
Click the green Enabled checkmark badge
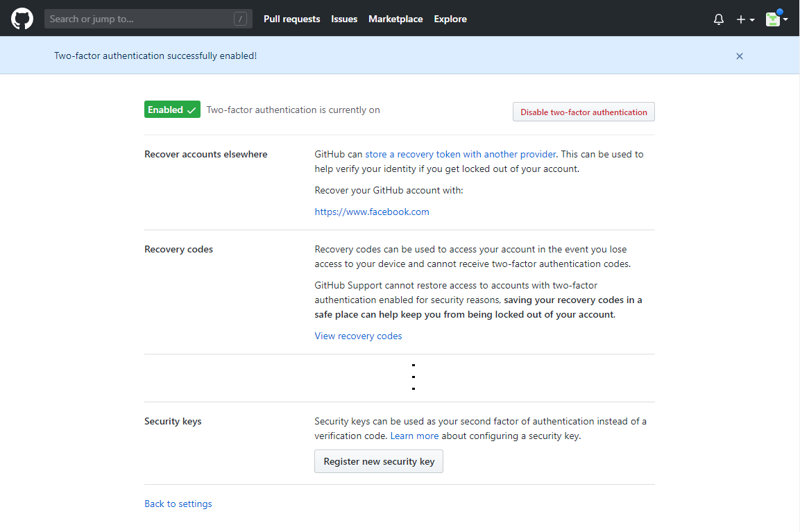pos(172,110)
